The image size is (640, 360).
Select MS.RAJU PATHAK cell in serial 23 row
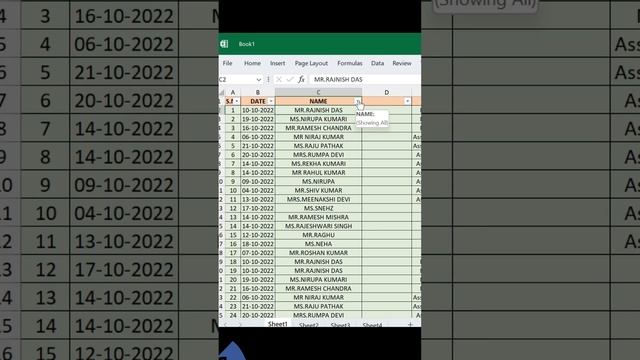pos(318,307)
